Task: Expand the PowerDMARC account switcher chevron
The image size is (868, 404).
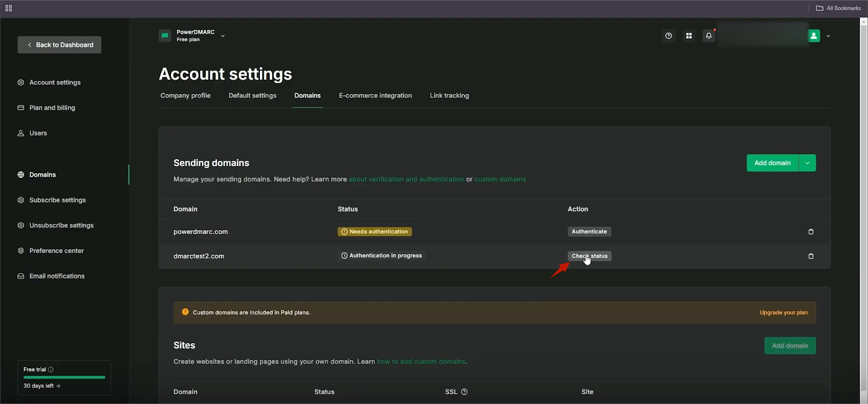Action: [222, 36]
